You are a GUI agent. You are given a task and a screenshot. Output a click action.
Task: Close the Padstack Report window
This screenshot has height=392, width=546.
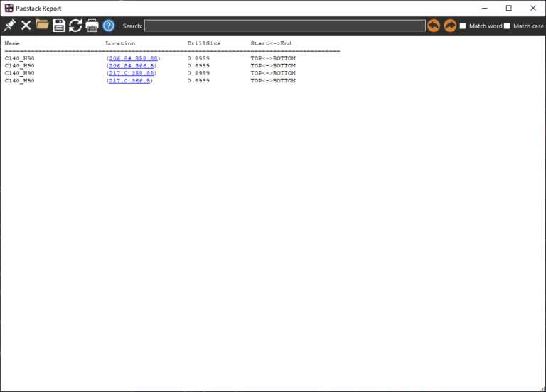click(532, 8)
